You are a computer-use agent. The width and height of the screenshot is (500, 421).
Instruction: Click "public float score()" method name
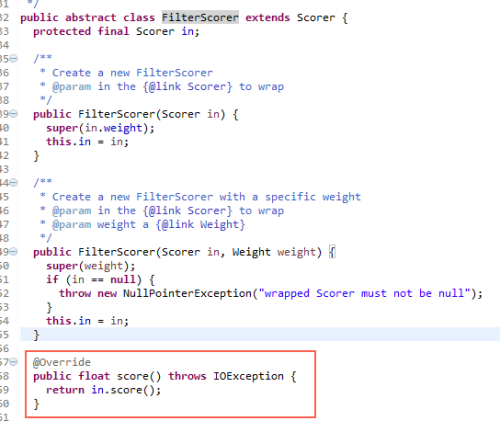pos(139,376)
